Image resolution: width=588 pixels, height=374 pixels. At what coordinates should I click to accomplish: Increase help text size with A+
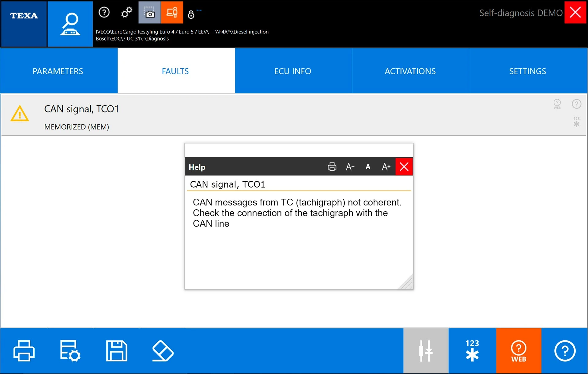coord(386,167)
